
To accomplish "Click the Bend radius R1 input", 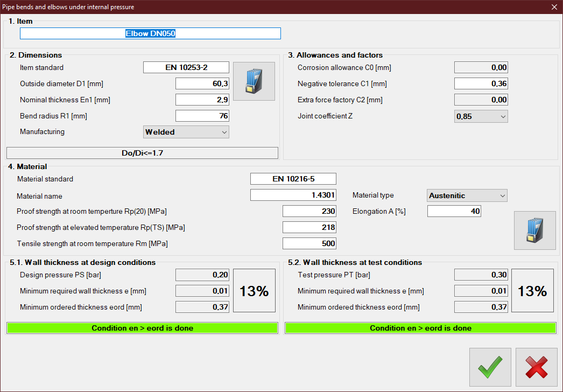I will click(202, 116).
